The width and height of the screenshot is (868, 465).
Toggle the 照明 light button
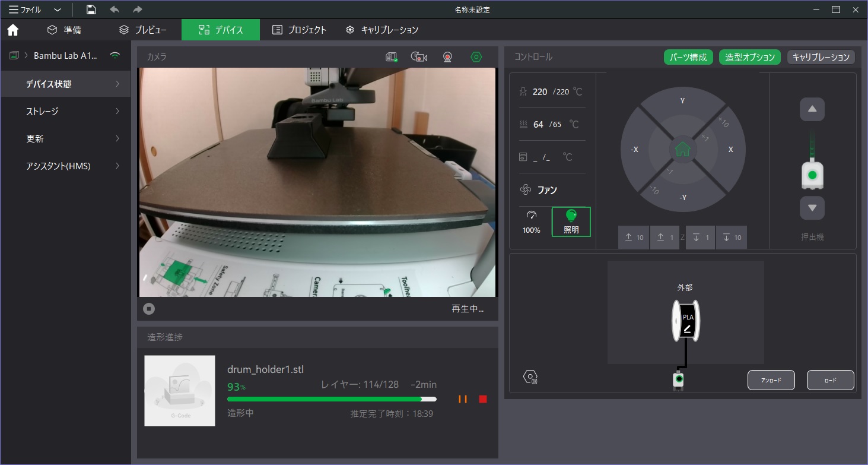coord(571,222)
